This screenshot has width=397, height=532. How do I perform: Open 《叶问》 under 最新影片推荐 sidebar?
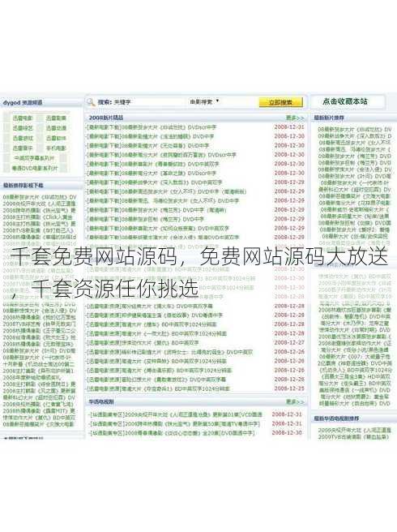tap(354, 176)
